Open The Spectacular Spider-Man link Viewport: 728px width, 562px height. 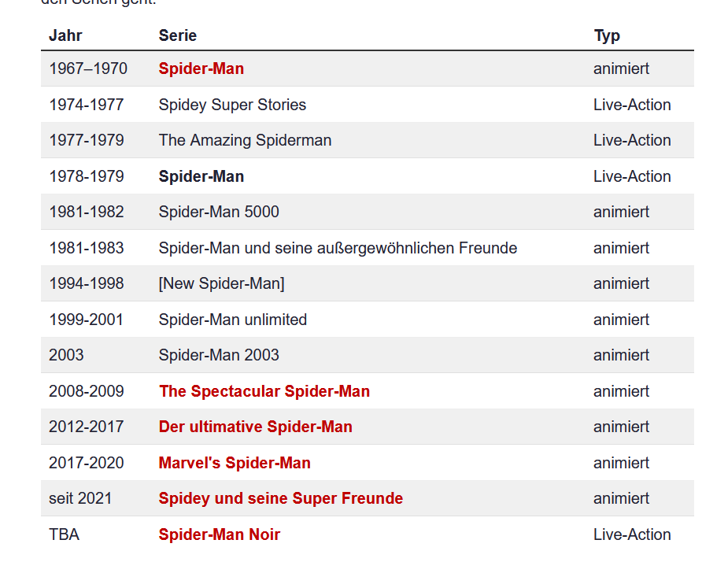pos(264,391)
